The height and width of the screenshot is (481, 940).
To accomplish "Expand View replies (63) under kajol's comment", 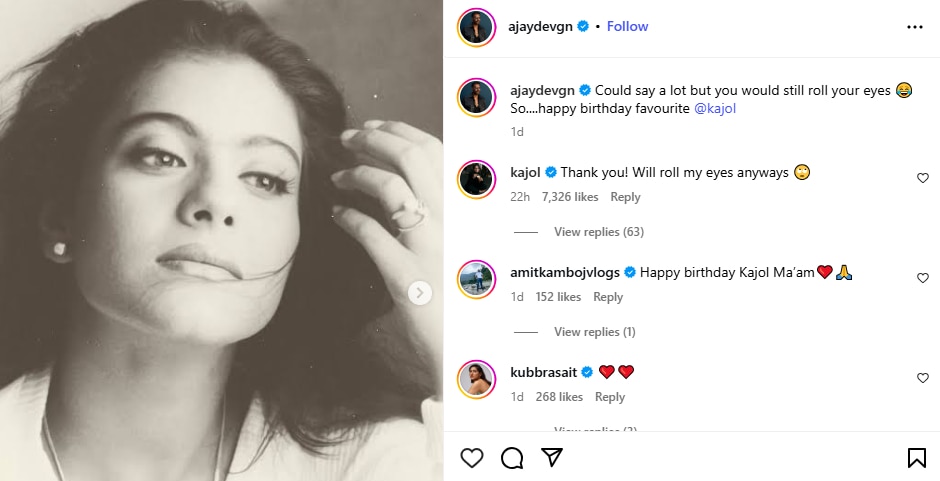I will [598, 232].
